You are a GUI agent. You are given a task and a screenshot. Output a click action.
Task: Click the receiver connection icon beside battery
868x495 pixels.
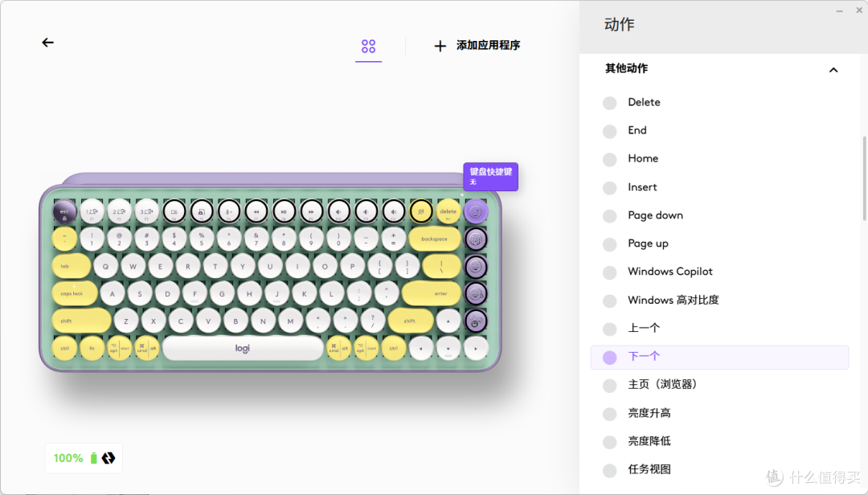pyautogui.click(x=108, y=458)
